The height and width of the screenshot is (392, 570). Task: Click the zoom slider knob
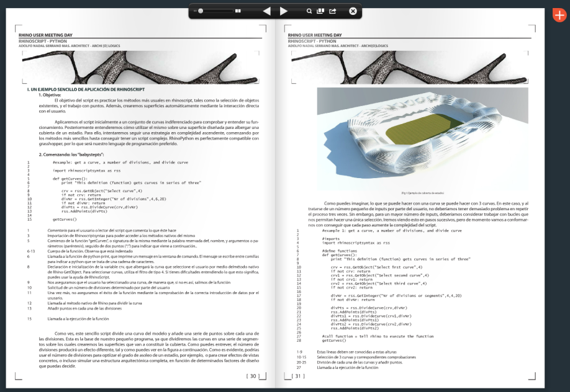coord(201,11)
